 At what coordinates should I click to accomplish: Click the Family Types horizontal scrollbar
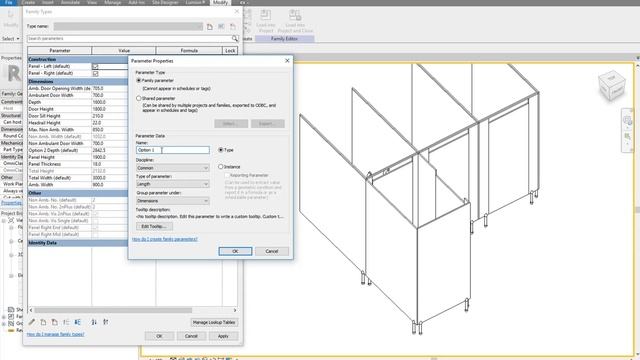click(x=113, y=310)
